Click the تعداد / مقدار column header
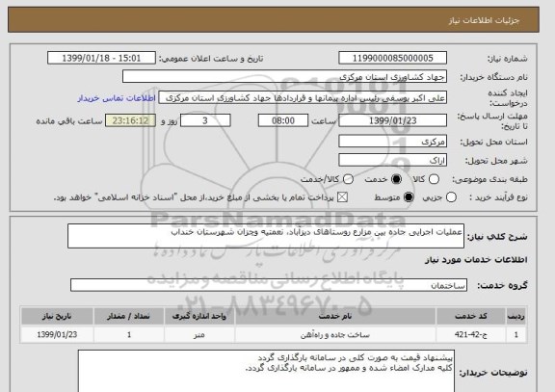The image size is (555, 392). tap(129, 316)
